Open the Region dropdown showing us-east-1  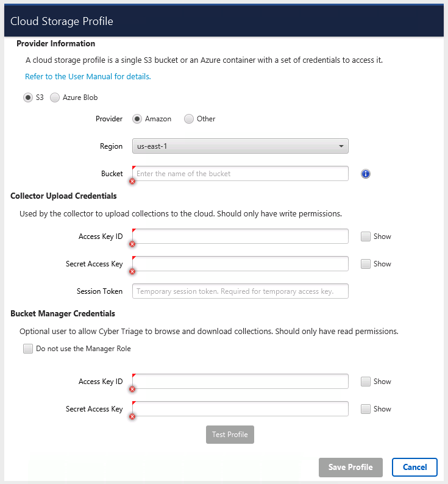[x=240, y=146]
